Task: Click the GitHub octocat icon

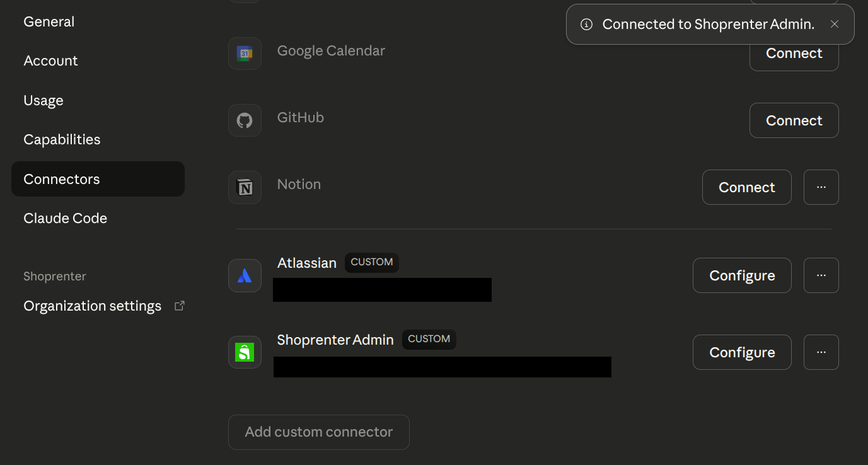Action: (245, 120)
